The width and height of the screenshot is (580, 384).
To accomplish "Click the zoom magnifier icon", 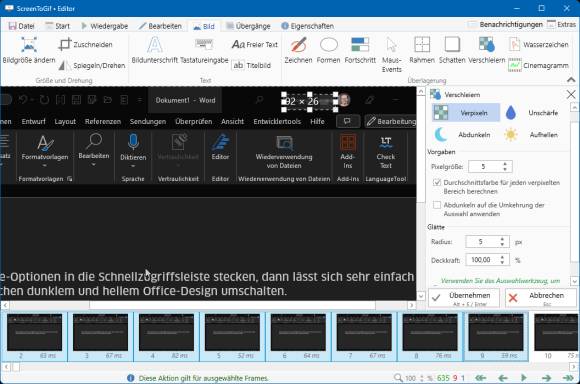I will [398, 378].
